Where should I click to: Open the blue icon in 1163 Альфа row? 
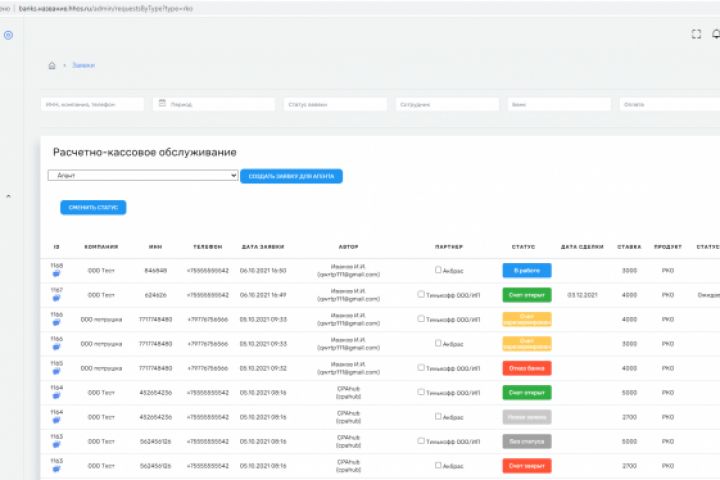point(56,469)
